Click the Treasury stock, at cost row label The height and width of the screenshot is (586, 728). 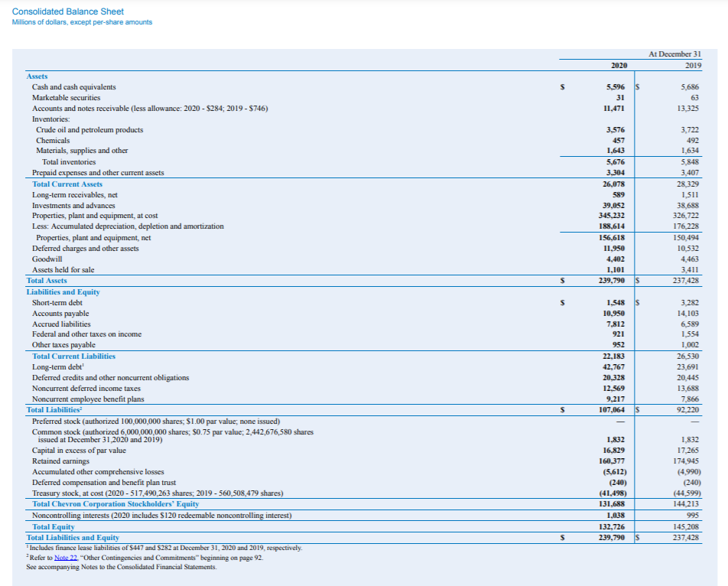[158, 493]
